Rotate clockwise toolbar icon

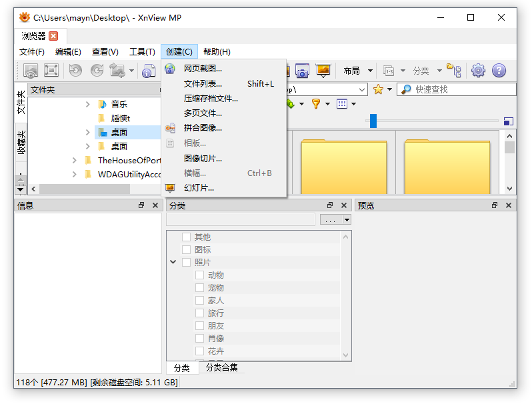pos(97,71)
